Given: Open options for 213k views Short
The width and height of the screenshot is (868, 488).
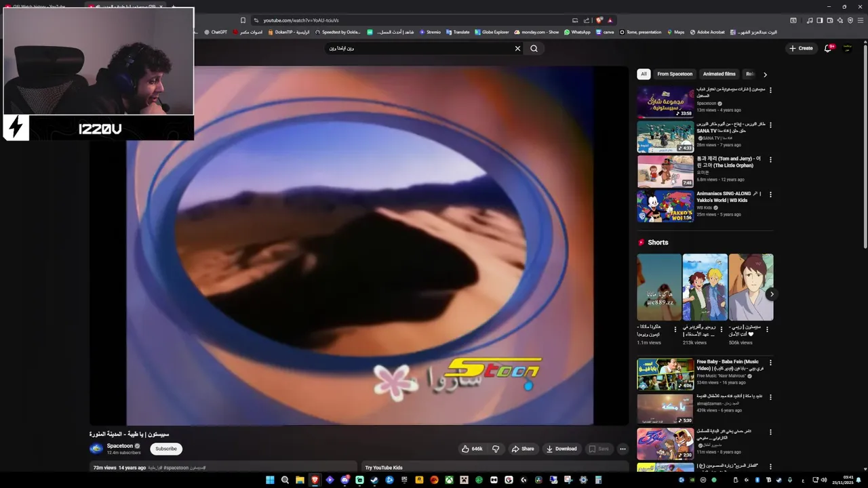Looking at the screenshot, I should (721, 329).
